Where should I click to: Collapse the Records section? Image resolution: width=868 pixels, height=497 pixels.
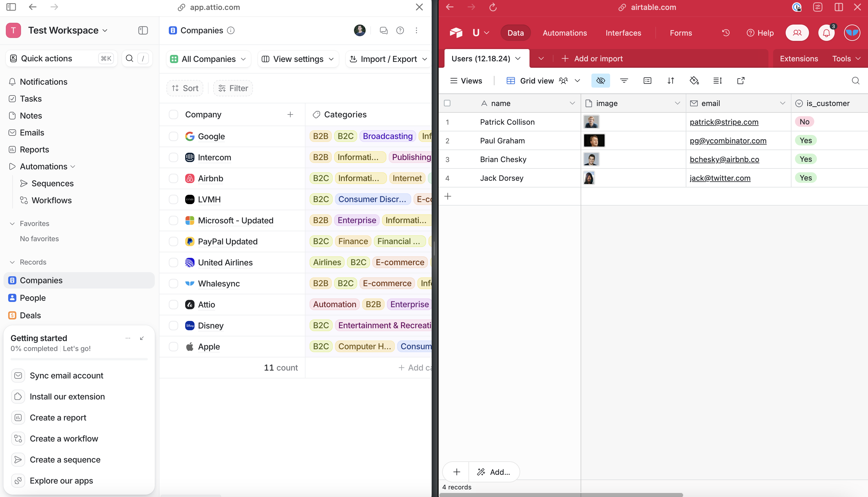(12, 262)
